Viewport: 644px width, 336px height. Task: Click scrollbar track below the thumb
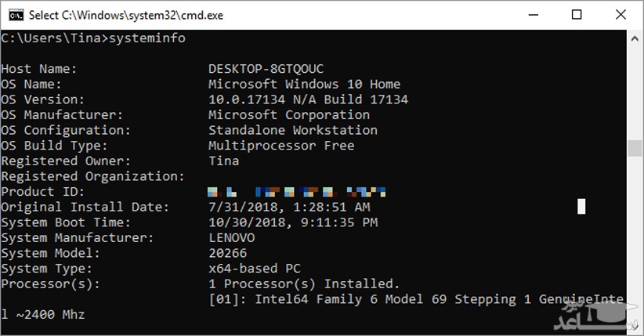coord(635,235)
